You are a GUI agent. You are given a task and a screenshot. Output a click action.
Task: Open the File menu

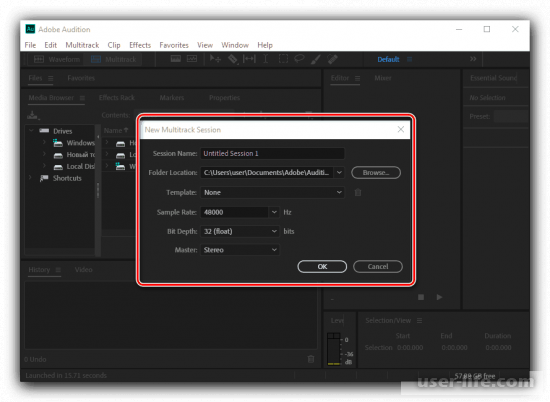tap(30, 45)
